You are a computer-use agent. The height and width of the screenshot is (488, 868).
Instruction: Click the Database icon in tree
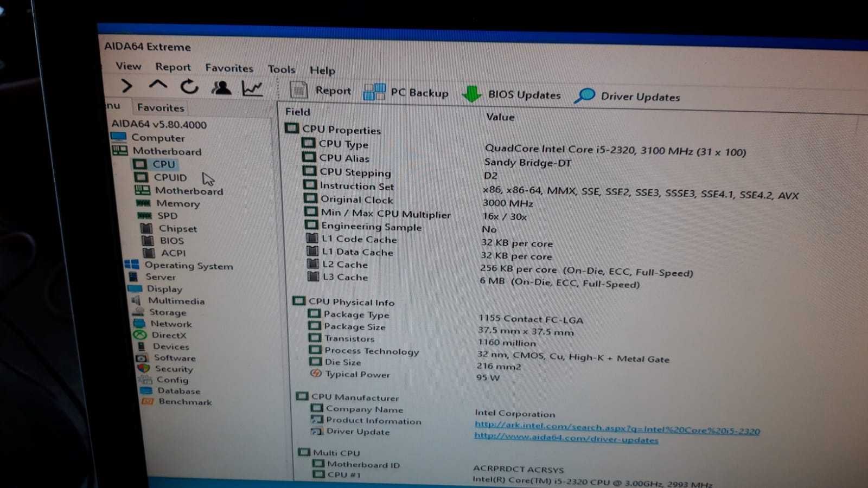point(146,390)
